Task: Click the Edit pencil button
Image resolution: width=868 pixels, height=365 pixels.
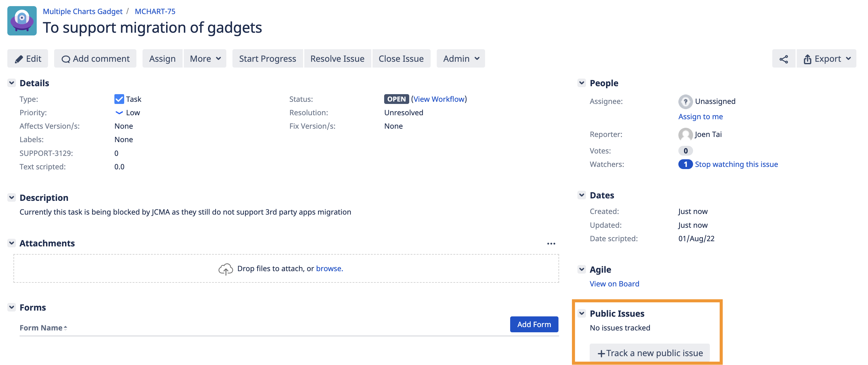Action: [x=28, y=59]
